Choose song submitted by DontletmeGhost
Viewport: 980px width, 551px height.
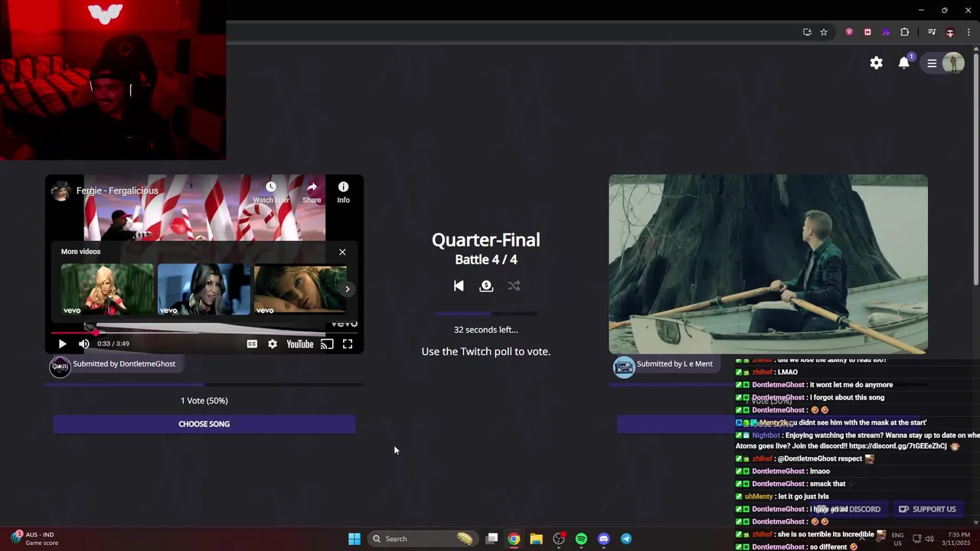click(204, 424)
